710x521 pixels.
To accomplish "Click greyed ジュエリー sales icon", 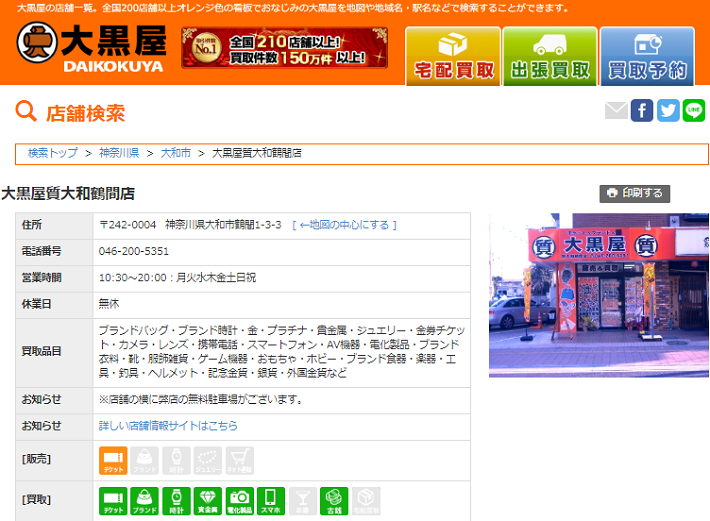I will [x=208, y=461].
